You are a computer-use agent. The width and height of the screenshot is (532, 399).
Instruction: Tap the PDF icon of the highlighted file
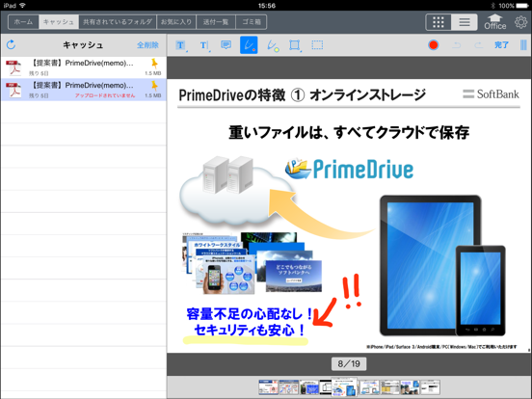coord(13,90)
